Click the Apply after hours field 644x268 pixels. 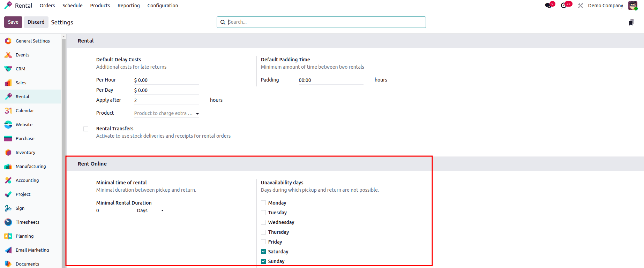pos(166,100)
